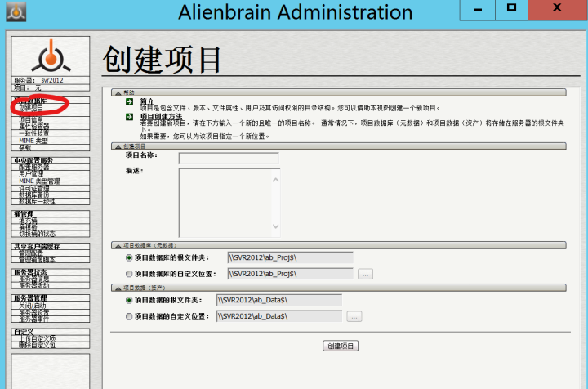Open MIME 类型管理 in the sidebar
The height and width of the screenshot is (389, 588).
(39, 181)
